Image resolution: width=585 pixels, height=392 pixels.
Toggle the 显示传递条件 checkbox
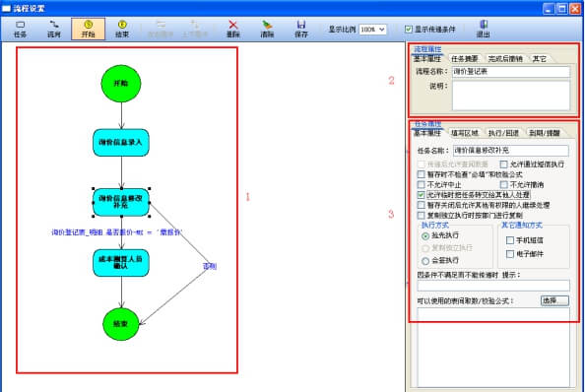click(x=409, y=30)
